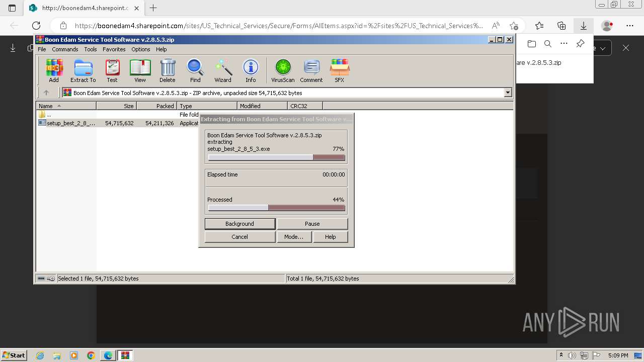Viewport: 644px width, 362px height.
Task: Click the Extract To toolbar icon
Action: tap(83, 71)
